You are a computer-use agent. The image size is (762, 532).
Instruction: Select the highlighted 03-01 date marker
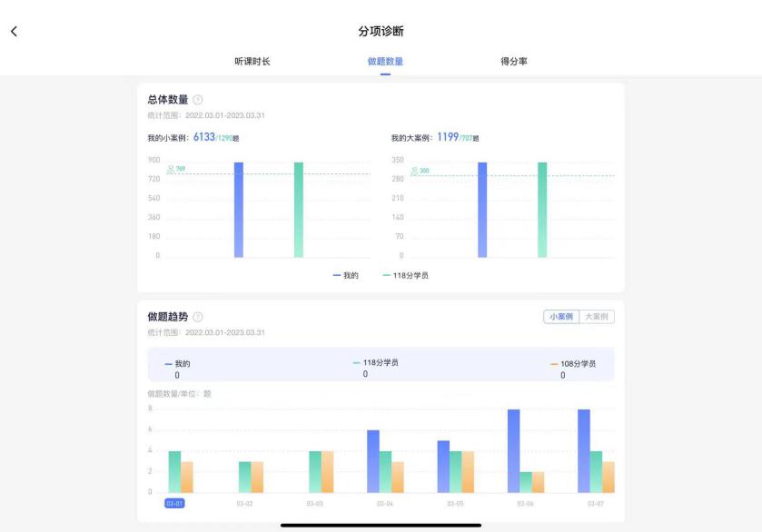[x=174, y=503]
